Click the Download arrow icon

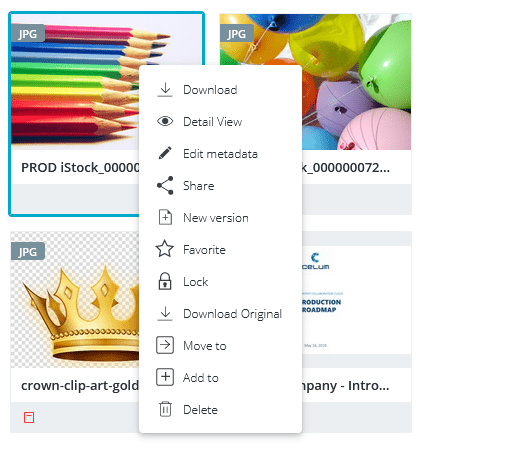click(x=165, y=90)
